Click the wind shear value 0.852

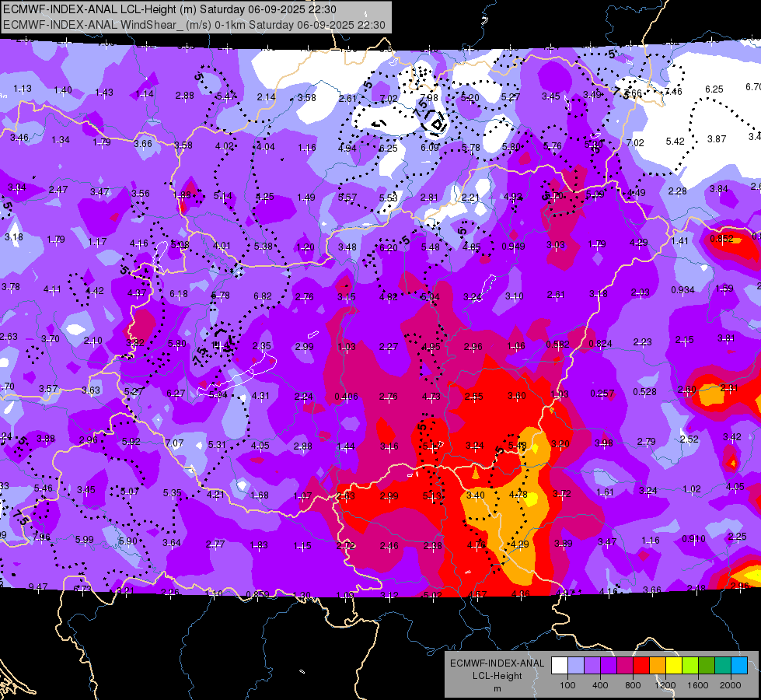pyautogui.click(x=721, y=239)
